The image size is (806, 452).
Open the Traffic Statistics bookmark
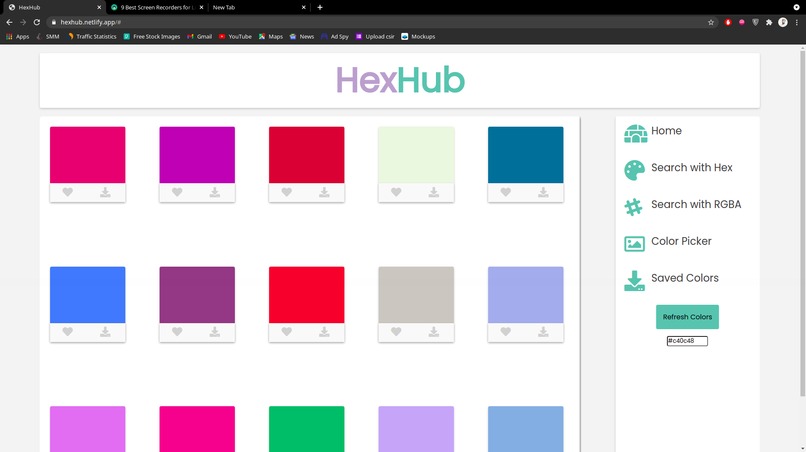pyautogui.click(x=92, y=37)
